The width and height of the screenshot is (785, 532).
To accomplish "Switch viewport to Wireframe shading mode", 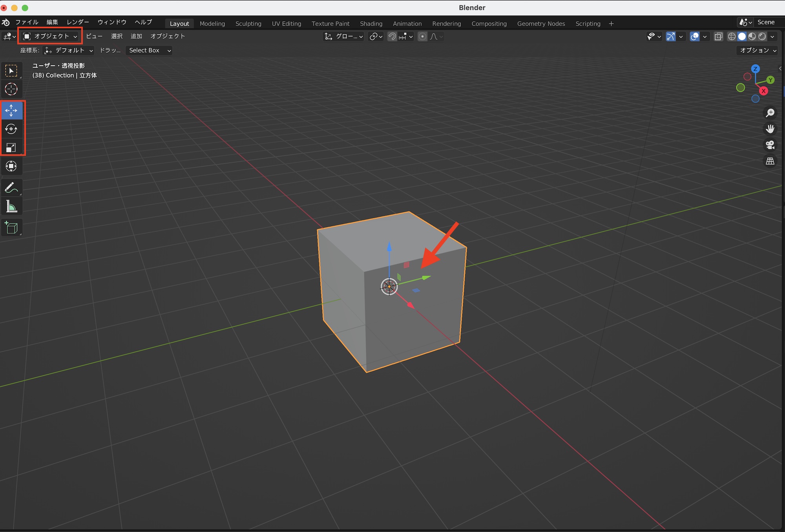I will coord(732,36).
